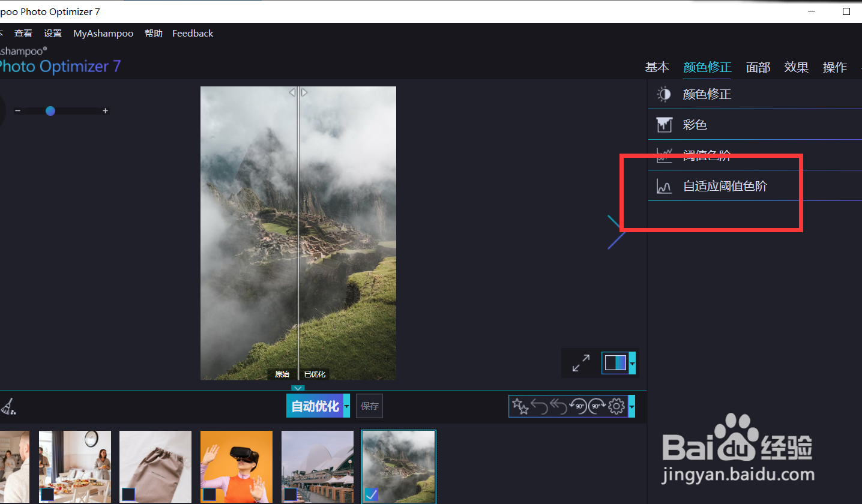The image size is (862, 504).
Task: Open the gear settings icon
Action: 616,406
